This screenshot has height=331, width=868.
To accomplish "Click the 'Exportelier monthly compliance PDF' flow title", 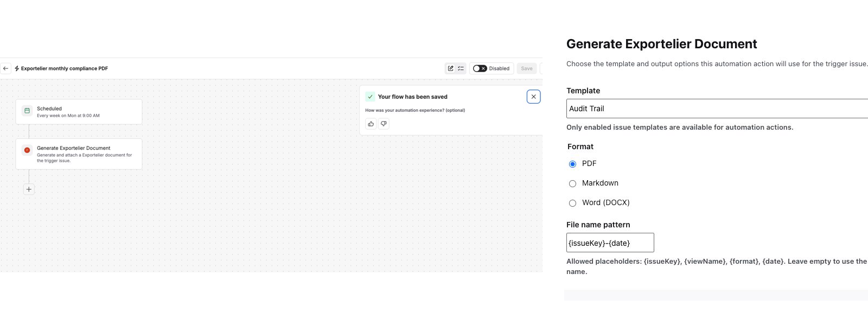I will coord(65,68).
